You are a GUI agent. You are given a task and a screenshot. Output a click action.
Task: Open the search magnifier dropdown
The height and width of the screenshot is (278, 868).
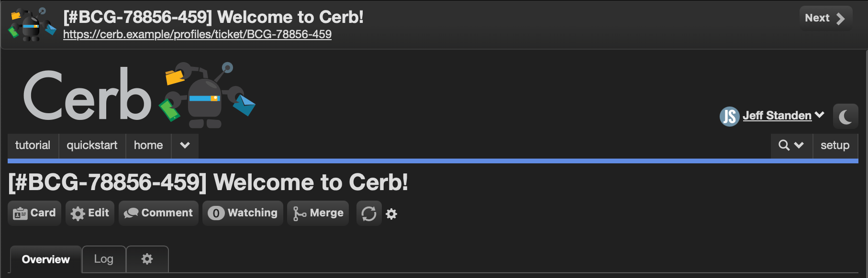click(x=791, y=145)
